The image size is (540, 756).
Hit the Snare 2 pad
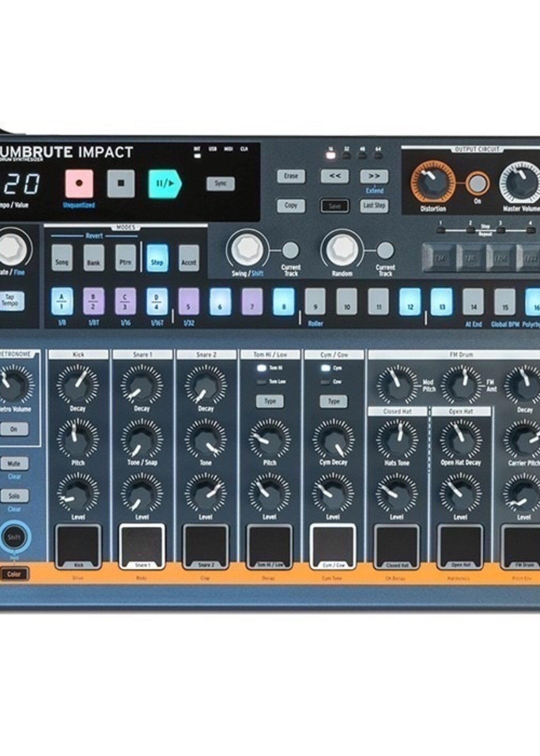206,546
